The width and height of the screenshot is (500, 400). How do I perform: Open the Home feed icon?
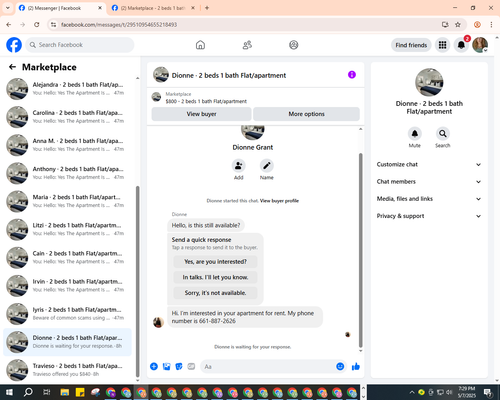(200, 45)
